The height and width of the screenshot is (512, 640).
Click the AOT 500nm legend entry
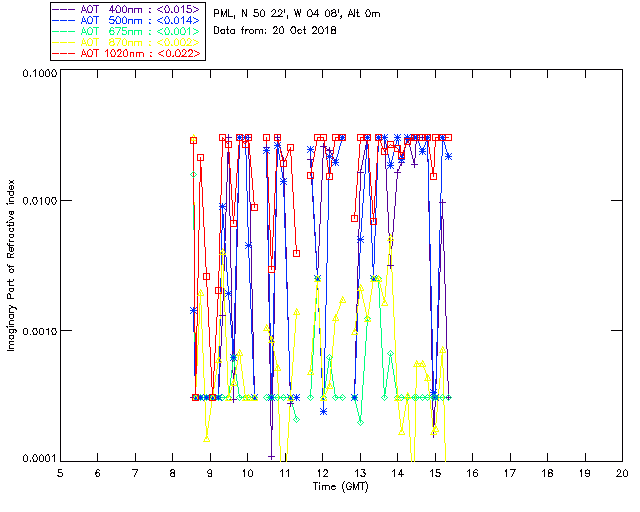click(127, 20)
